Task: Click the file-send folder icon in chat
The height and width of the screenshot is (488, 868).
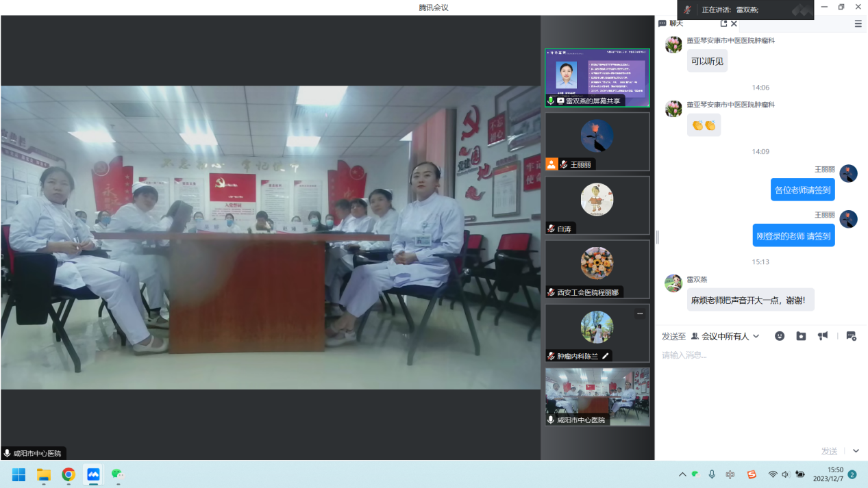Action: tap(801, 336)
